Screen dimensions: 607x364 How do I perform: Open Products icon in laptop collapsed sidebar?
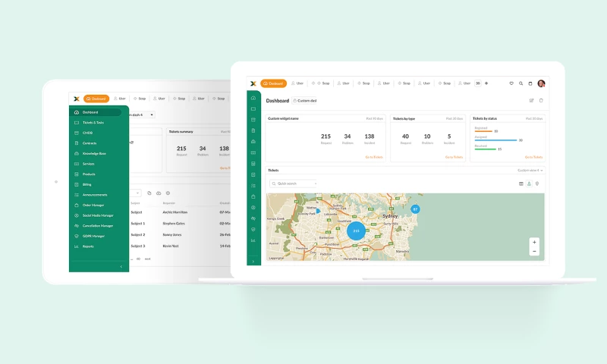[x=253, y=164]
